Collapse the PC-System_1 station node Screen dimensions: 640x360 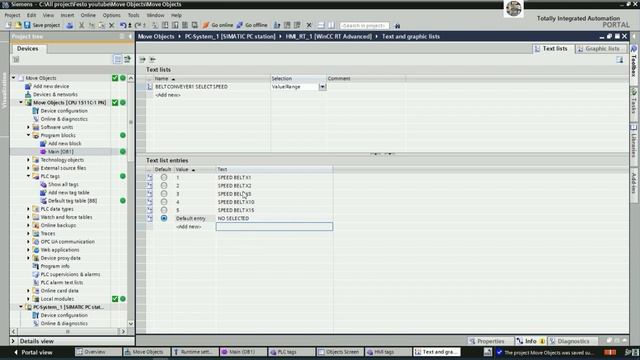coord(21,307)
